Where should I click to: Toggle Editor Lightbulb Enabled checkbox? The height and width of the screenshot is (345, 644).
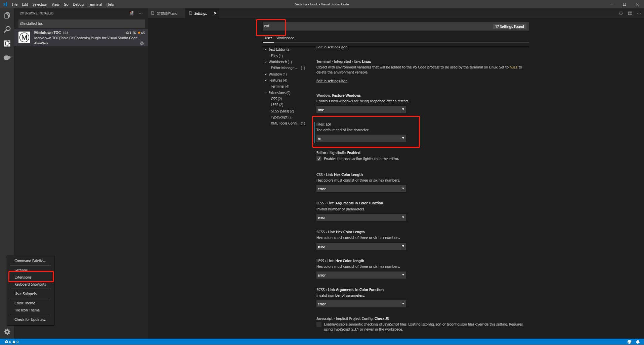(x=319, y=159)
